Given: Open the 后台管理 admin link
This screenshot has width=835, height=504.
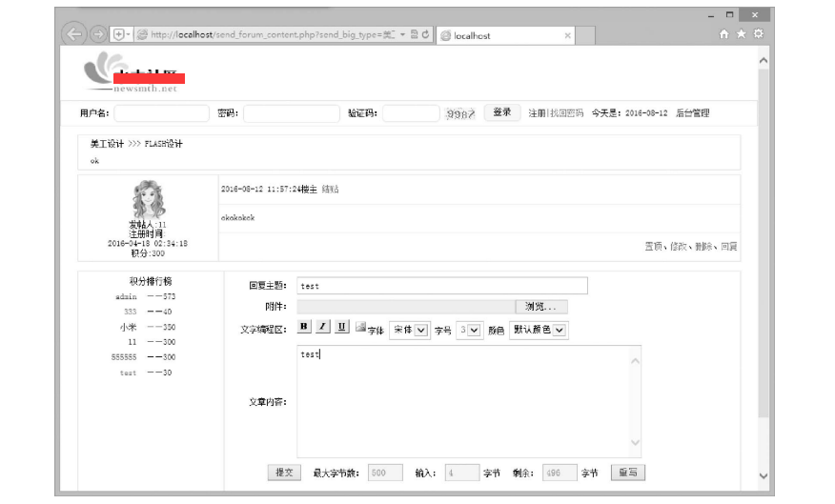Looking at the screenshot, I should click(x=692, y=113).
